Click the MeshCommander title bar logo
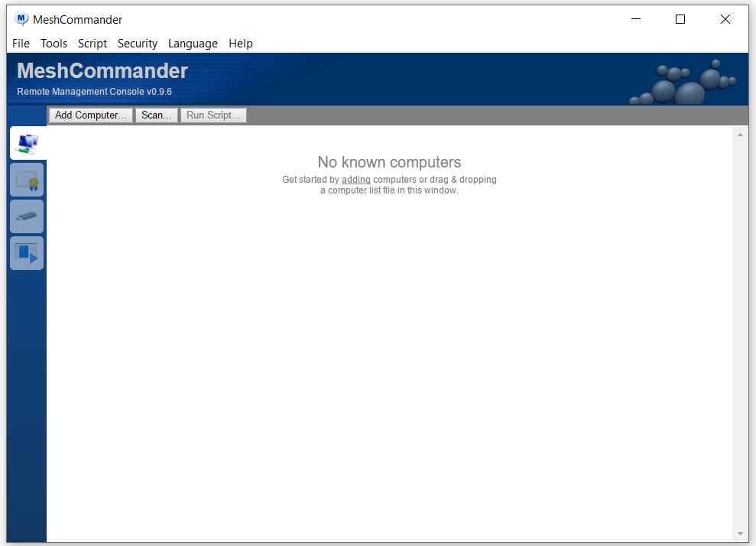Image resolution: width=756 pixels, height=546 pixels. pos(21,19)
